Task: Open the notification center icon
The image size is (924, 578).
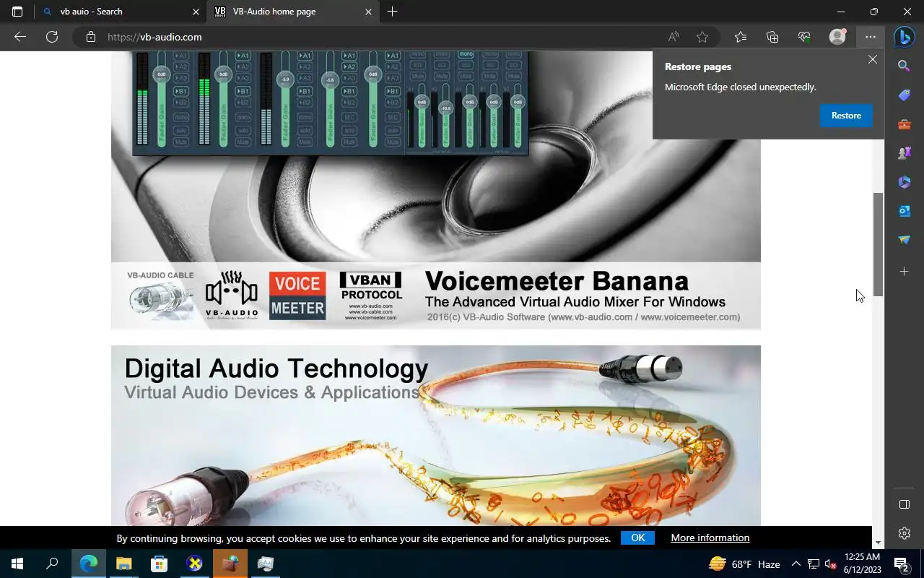Action: 901,564
